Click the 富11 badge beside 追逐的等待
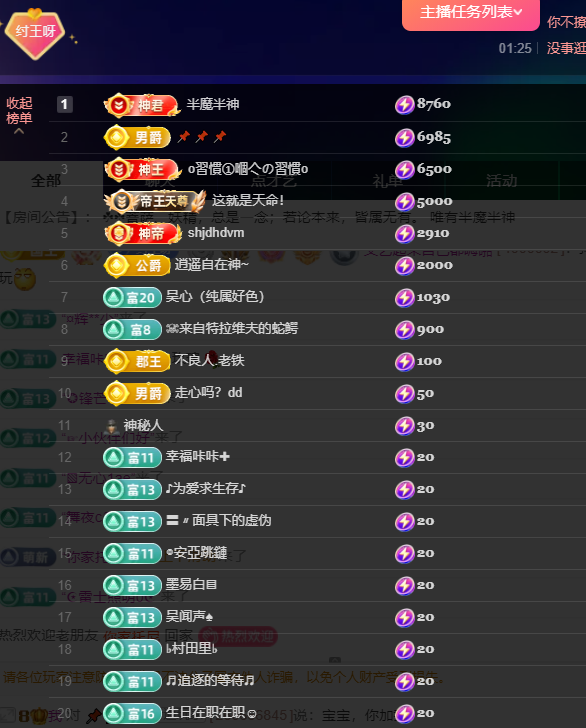Screen dimensions: 586x728 tap(132, 682)
